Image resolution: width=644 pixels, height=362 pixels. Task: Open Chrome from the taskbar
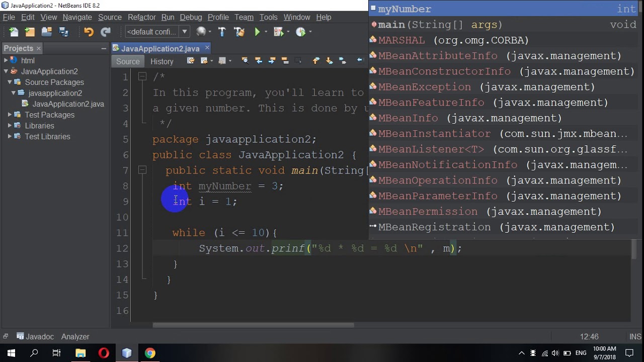(150, 353)
